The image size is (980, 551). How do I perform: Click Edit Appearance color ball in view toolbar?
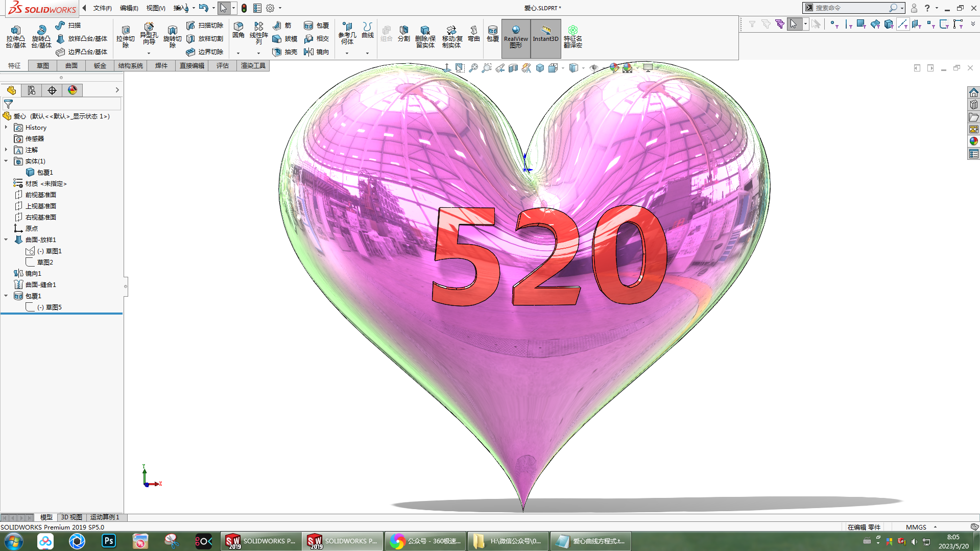tap(614, 68)
